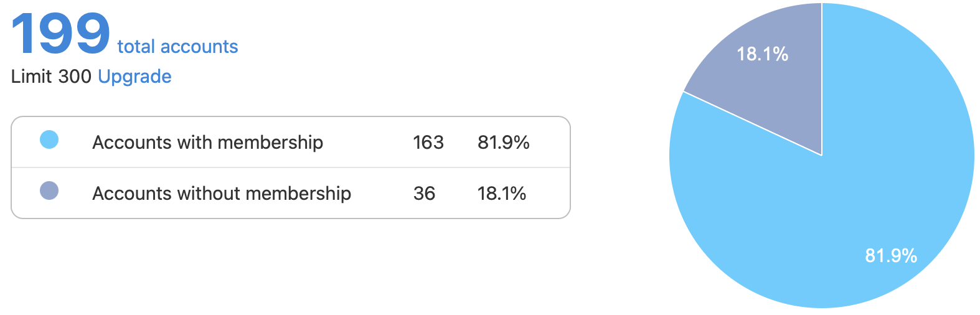Open the total accounts link
This screenshot has height=315, width=980.
tap(177, 47)
